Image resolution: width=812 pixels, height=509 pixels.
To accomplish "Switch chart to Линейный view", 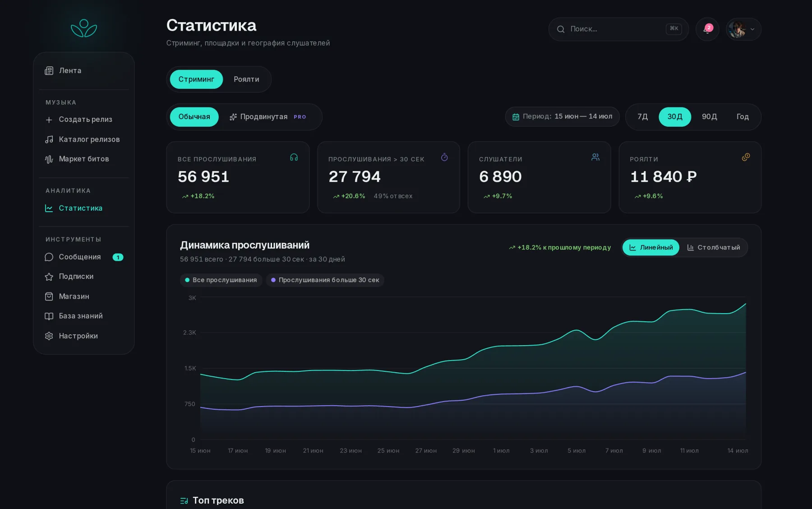I will click(651, 247).
